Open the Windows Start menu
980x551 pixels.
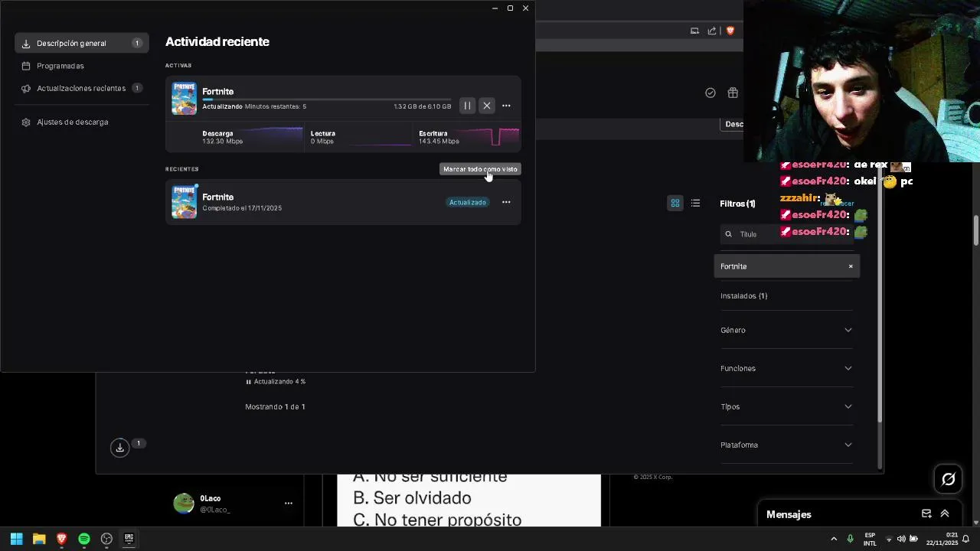tap(16, 539)
